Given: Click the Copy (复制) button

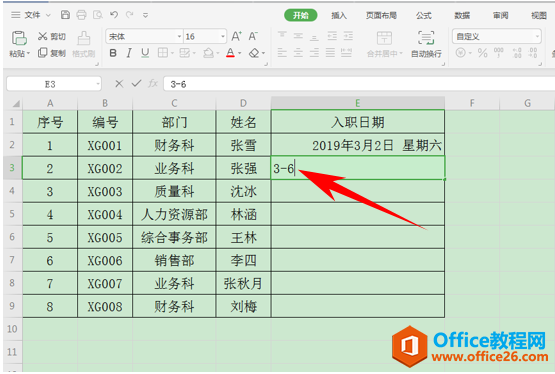Looking at the screenshot, I should pos(52,53).
